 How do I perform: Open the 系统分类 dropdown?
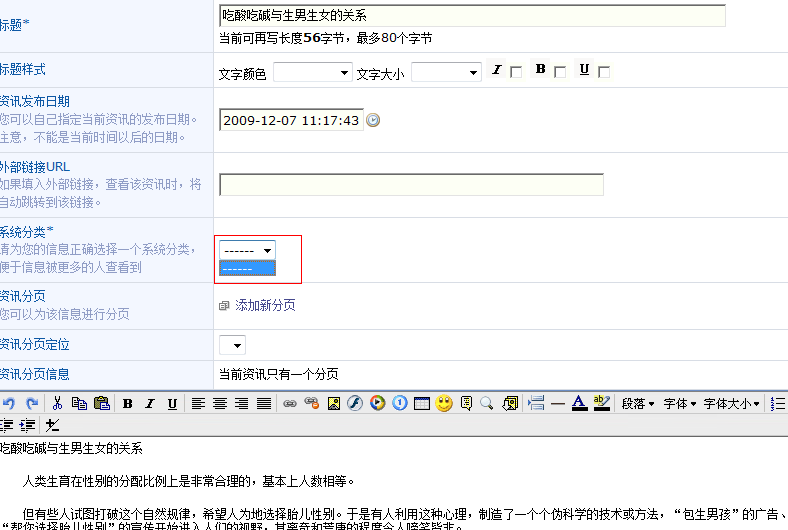coord(247,250)
